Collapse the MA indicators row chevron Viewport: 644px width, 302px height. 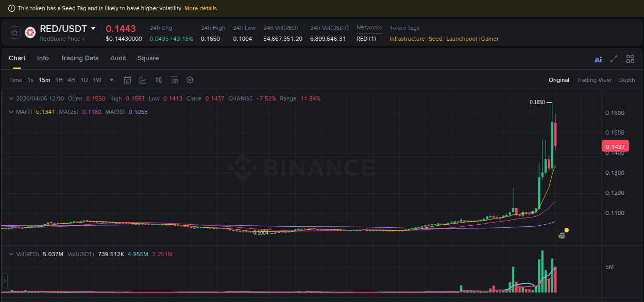tap(11, 112)
